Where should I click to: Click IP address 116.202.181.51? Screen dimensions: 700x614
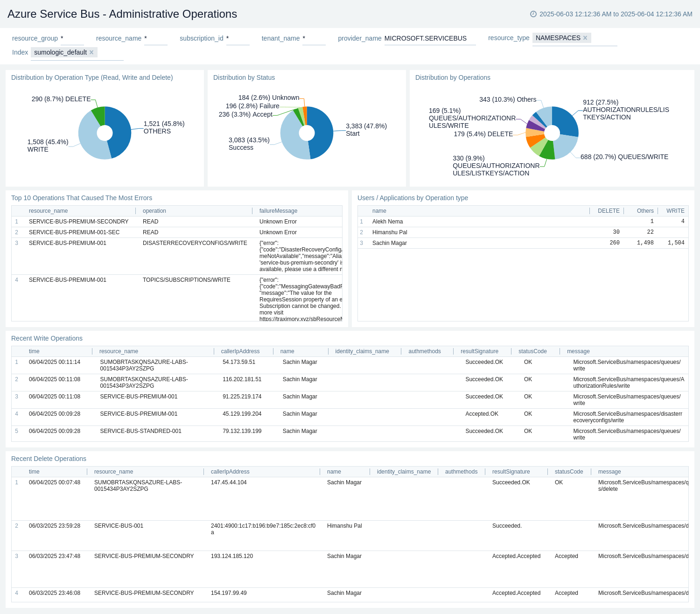tap(242, 379)
